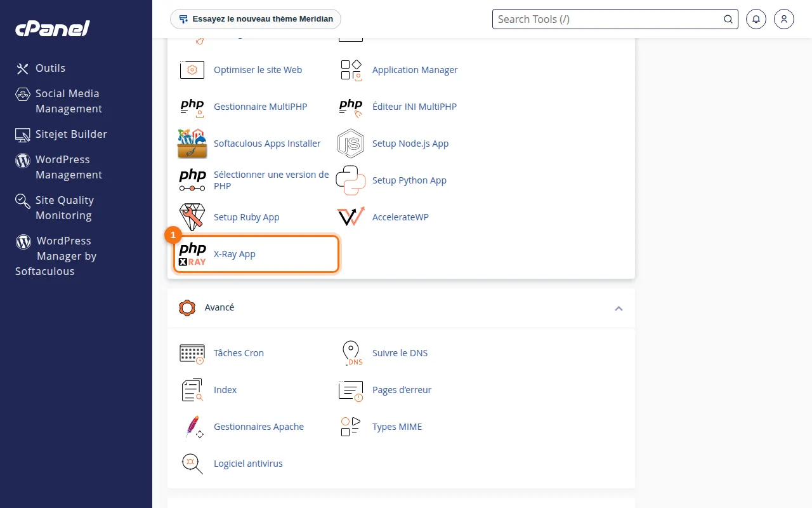Open the notifications bell icon

756,19
